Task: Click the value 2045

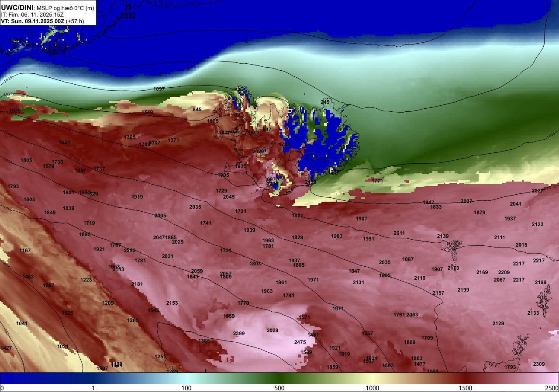Action: pyautogui.click(x=229, y=197)
